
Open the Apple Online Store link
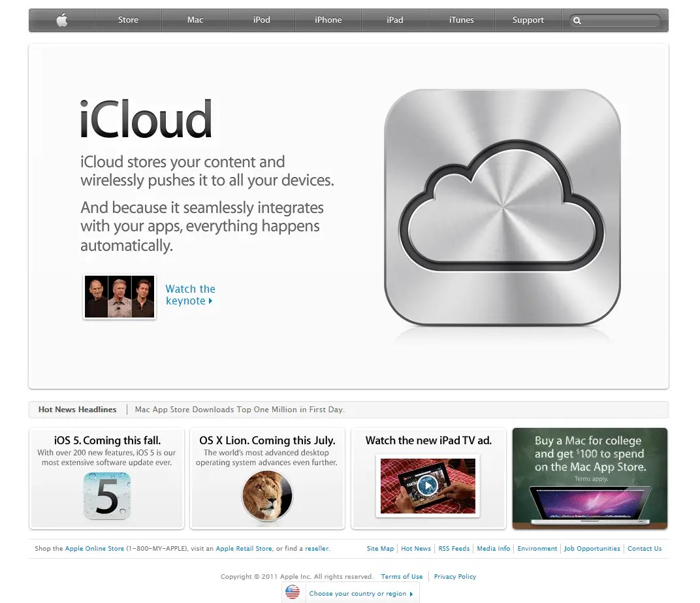click(95, 549)
